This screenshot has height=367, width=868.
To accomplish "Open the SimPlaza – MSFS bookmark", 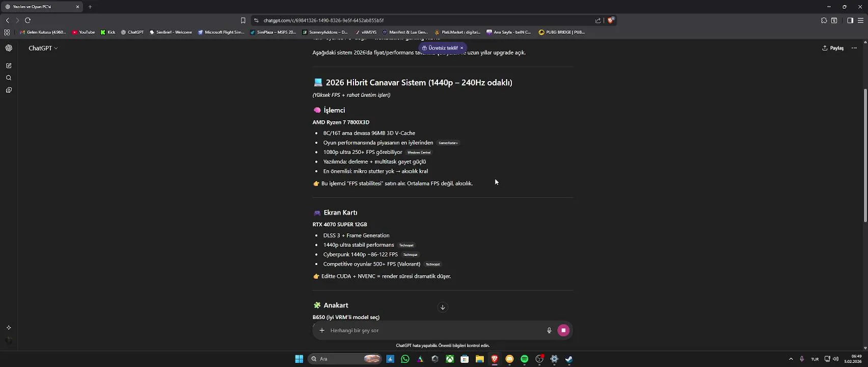I will [x=273, y=32].
